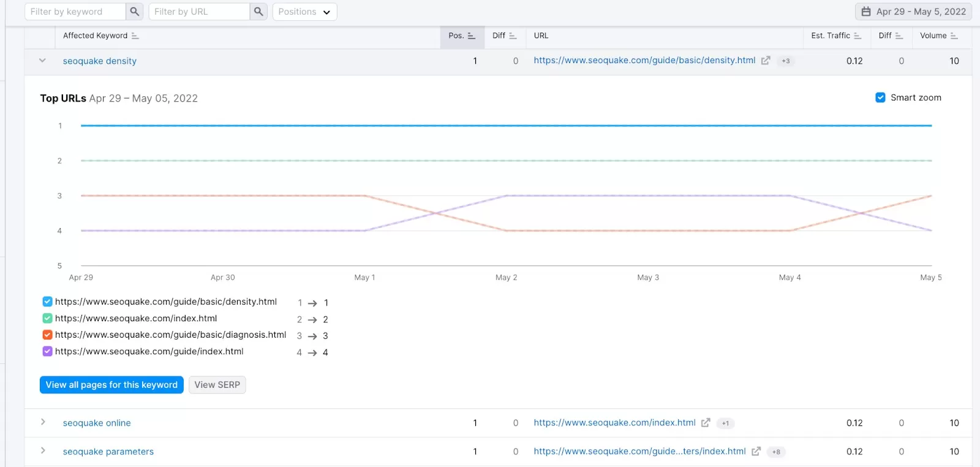Sort by Est. Traffic column icon

coord(858,36)
